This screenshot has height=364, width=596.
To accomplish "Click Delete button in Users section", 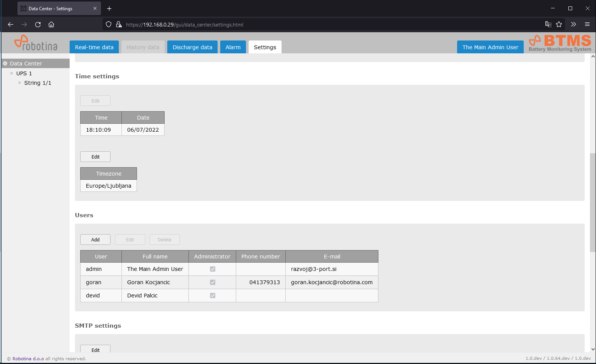I will pos(165,240).
